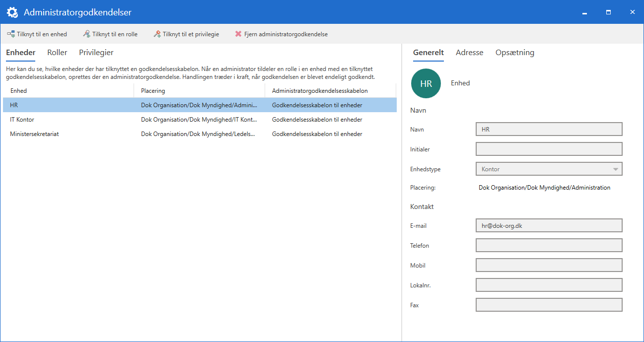Click the Navn input field containing HR
This screenshot has width=644, height=342.
point(549,130)
